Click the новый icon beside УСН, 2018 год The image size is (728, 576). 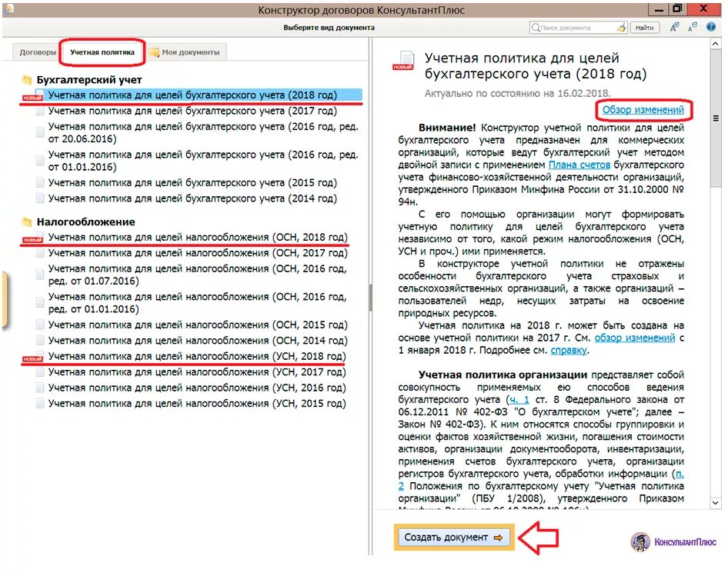pos(32,358)
